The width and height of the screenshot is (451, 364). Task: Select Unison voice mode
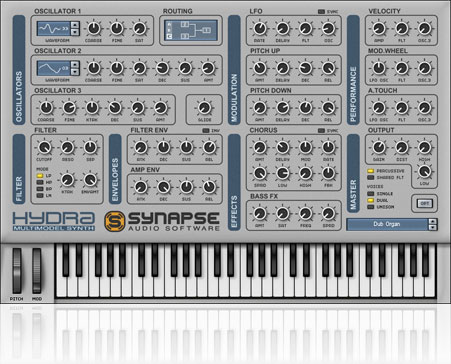pyautogui.click(x=370, y=207)
